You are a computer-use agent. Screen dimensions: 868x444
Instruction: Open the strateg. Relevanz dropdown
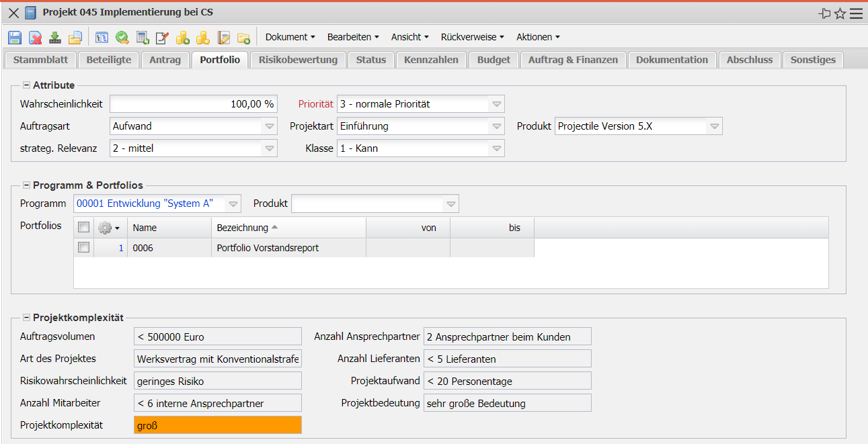[x=269, y=148]
